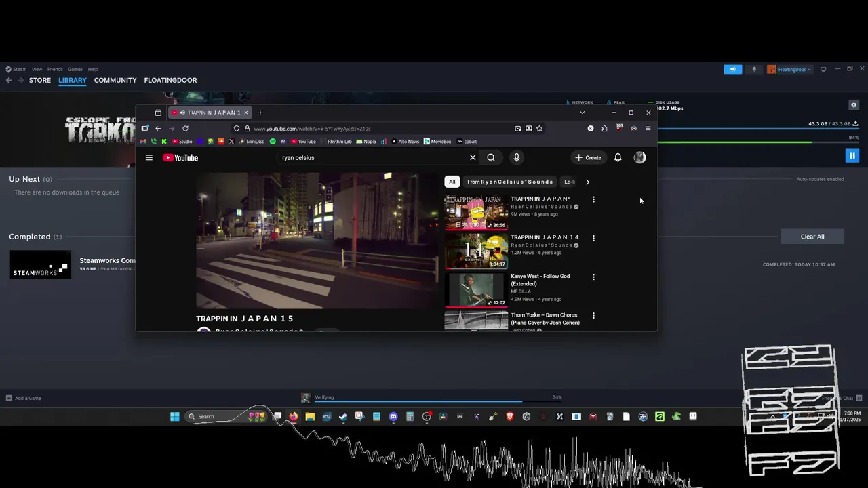The image size is (868, 488).
Task: Pause the Steam download with pause button
Action: point(852,156)
